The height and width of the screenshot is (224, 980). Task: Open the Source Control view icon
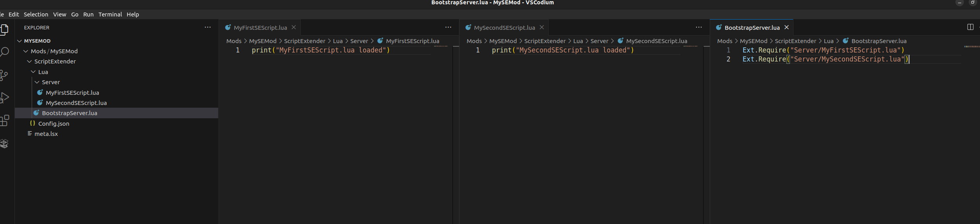4,75
